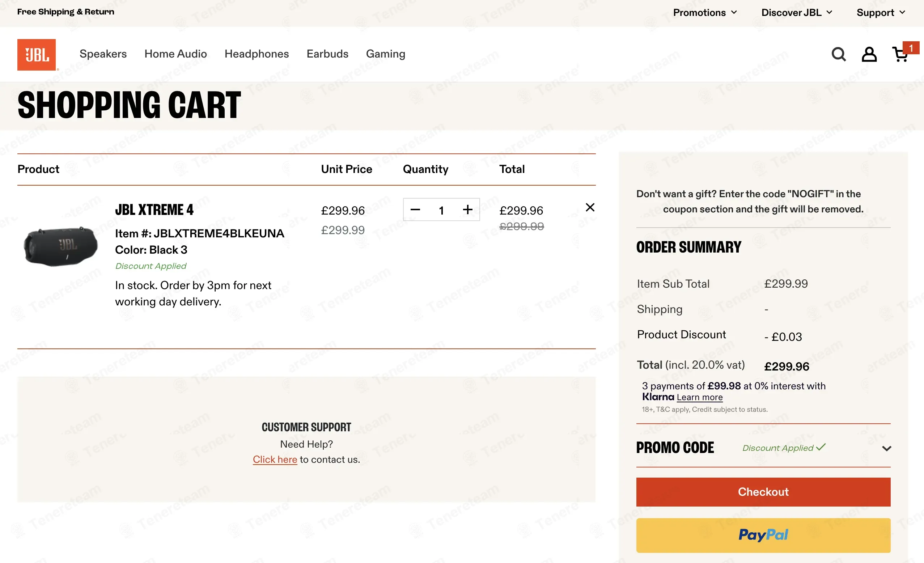Click here to contact customer support
The height and width of the screenshot is (563, 924).
coord(275,460)
